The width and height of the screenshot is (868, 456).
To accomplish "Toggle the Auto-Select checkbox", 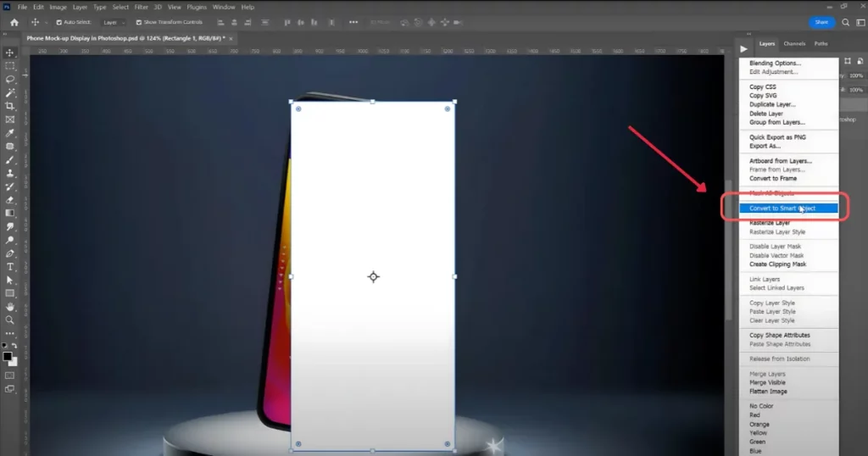I will click(59, 23).
